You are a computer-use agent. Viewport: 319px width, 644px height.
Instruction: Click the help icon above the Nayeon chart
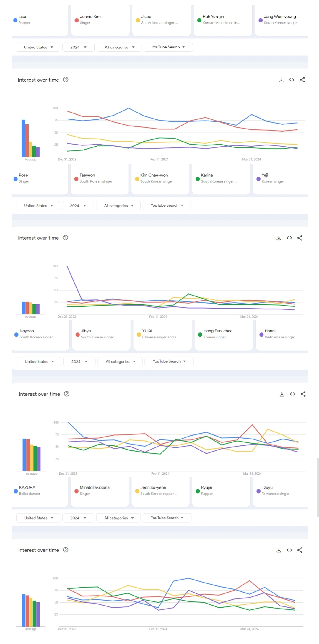67,394
